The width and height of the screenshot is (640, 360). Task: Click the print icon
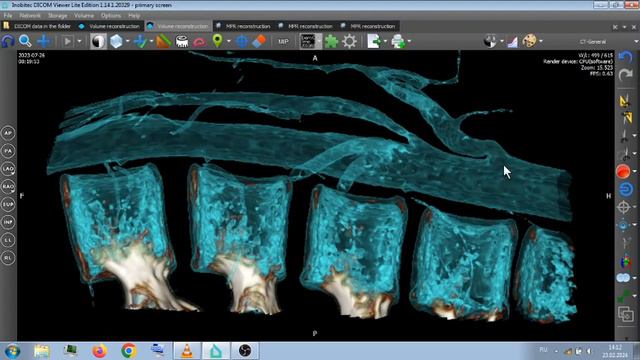(398, 41)
